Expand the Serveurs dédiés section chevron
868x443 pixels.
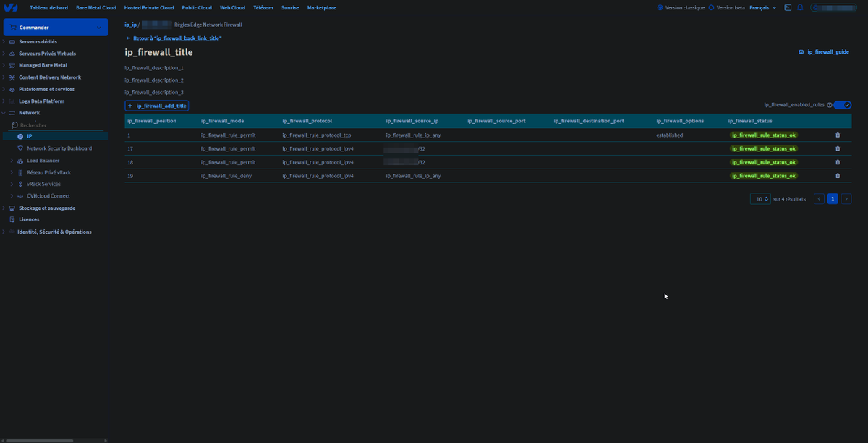pyautogui.click(x=4, y=42)
